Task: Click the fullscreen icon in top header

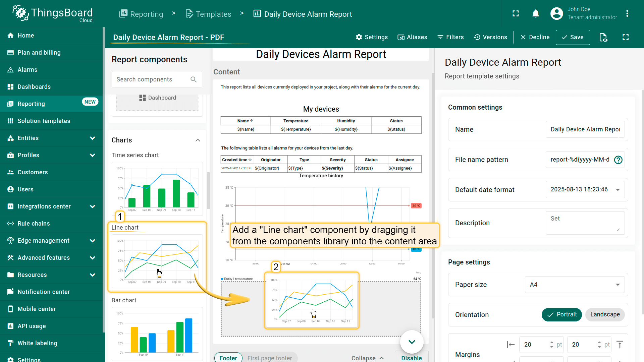Action: click(x=516, y=13)
